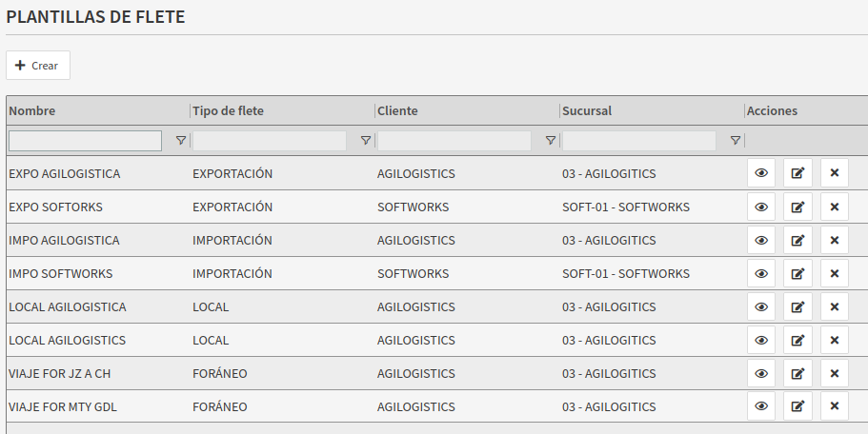Delete the VIAJE FOR MTY GDL template

pyautogui.click(x=834, y=406)
